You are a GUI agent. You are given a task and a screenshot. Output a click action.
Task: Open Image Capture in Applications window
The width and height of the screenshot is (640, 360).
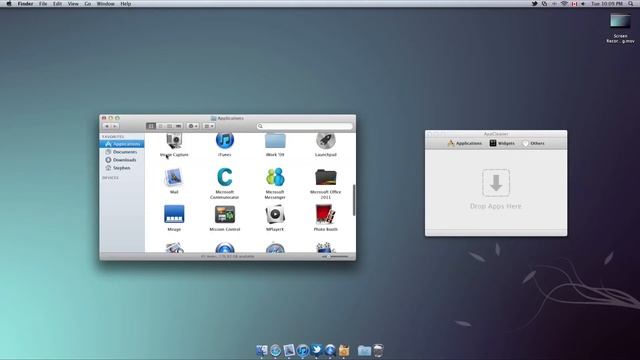(x=174, y=141)
